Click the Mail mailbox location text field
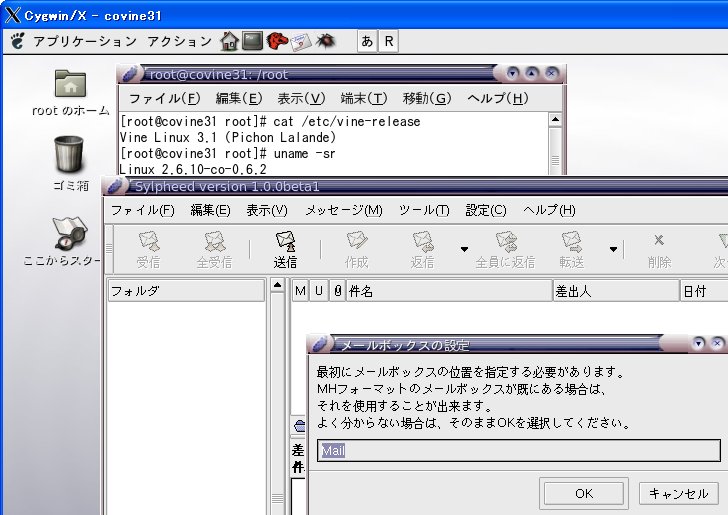This screenshot has height=515, width=728. pyautogui.click(x=518, y=450)
